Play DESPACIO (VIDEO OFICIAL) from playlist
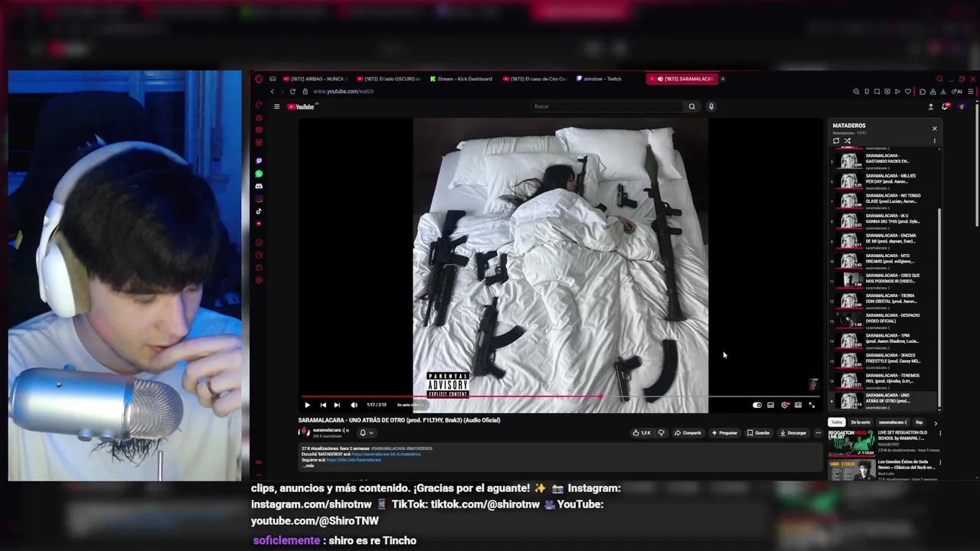980x551 pixels. click(884, 319)
